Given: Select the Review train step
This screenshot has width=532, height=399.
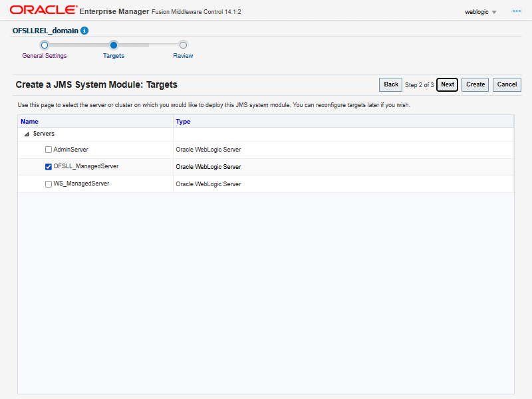Looking at the screenshot, I should (183, 56).
